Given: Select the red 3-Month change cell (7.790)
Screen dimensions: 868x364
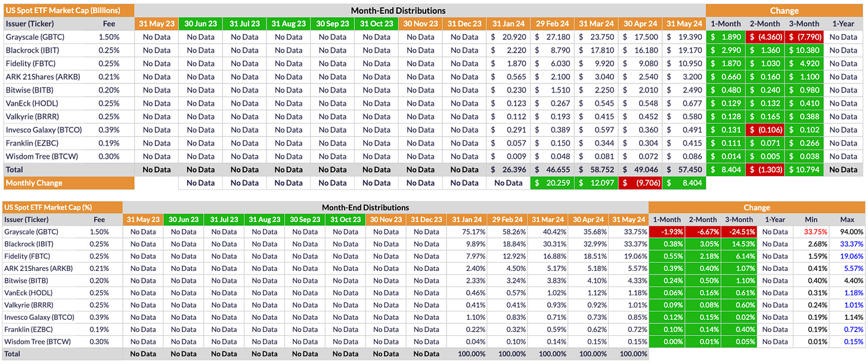Looking at the screenshot, I should (804, 37).
